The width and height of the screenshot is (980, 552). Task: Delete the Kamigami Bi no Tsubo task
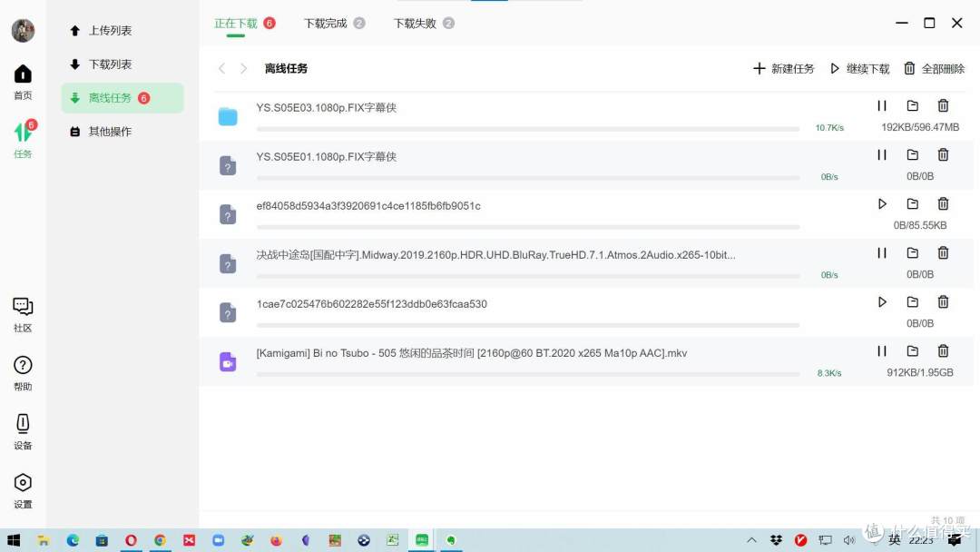click(x=943, y=350)
